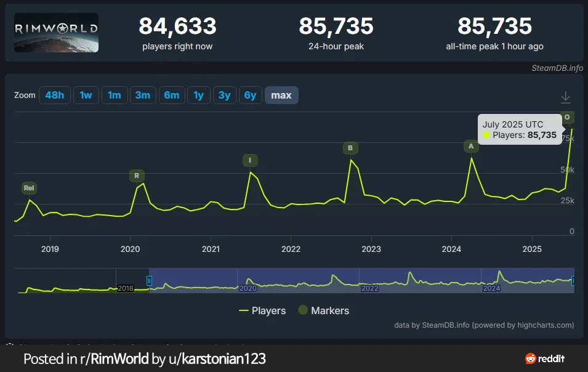Click the chart download menu icon
The image size is (588, 372).
(x=566, y=97)
